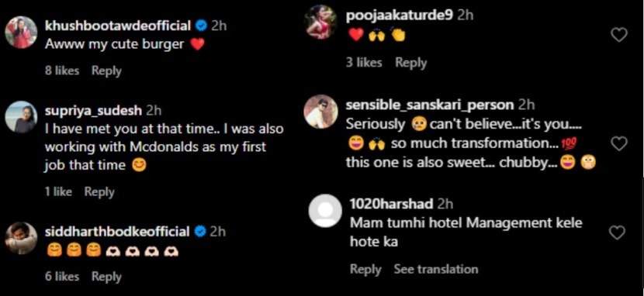The image size is (644, 296).
Task: View the 6 likes on siddharthbodkeofficial's comment
Action: pyautogui.click(x=62, y=277)
